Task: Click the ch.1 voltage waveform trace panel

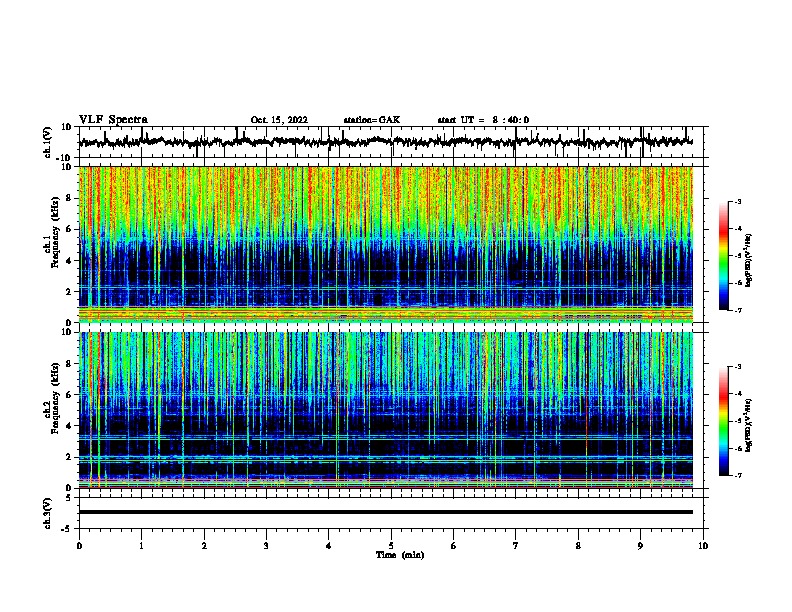Action: pyautogui.click(x=393, y=142)
